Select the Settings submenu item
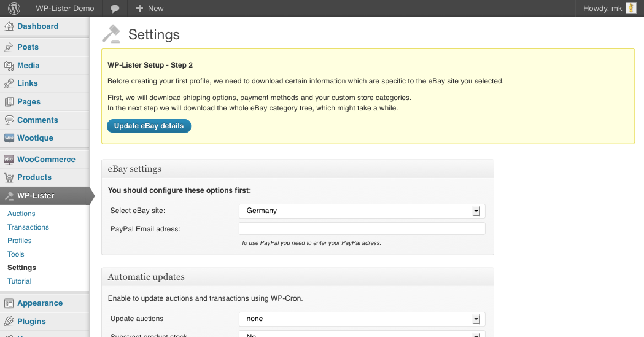 click(x=21, y=268)
